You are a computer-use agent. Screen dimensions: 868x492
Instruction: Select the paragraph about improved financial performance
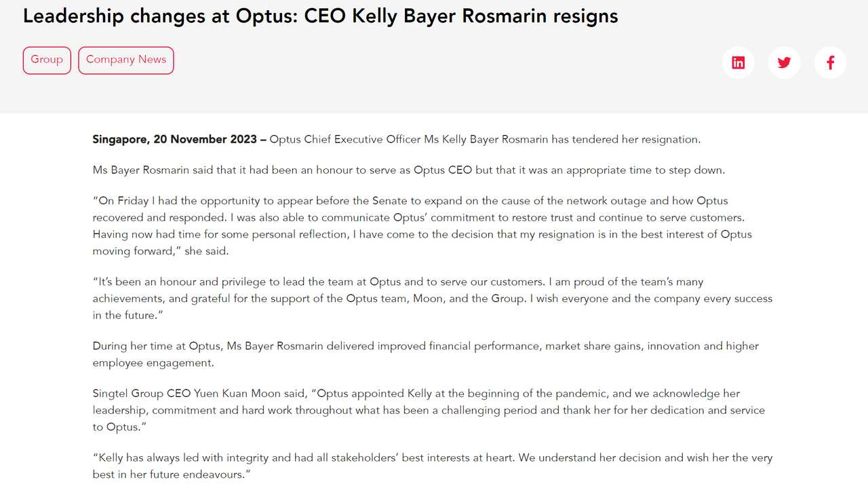click(425, 354)
